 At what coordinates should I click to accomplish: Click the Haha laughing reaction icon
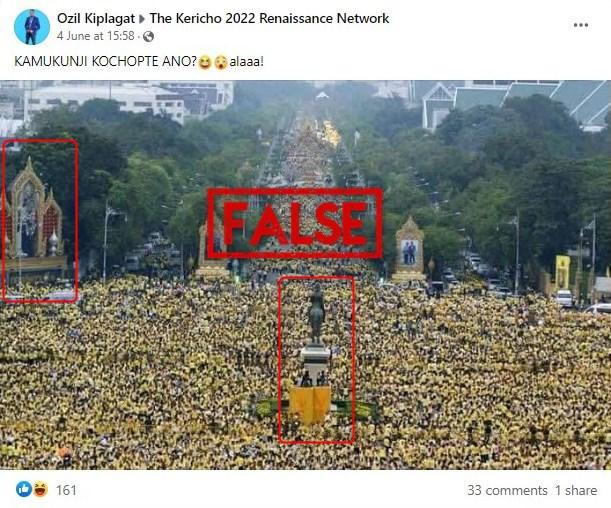(40, 489)
